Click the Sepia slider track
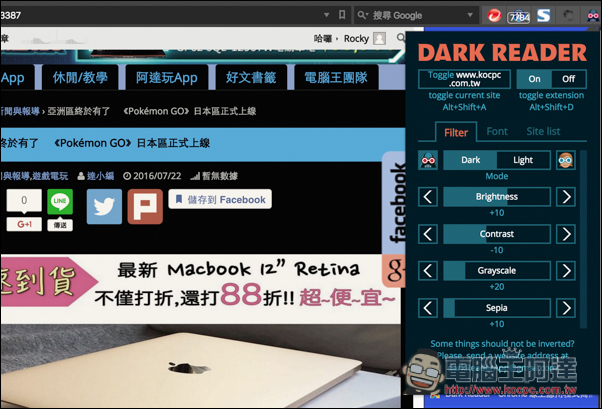The height and width of the screenshot is (409, 602). point(497,308)
